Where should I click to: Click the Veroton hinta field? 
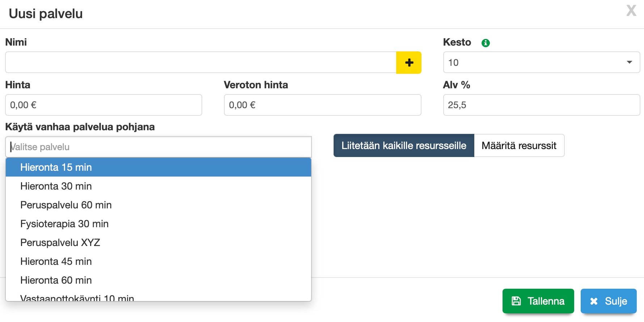pyautogui.click(x=322, y=105)
